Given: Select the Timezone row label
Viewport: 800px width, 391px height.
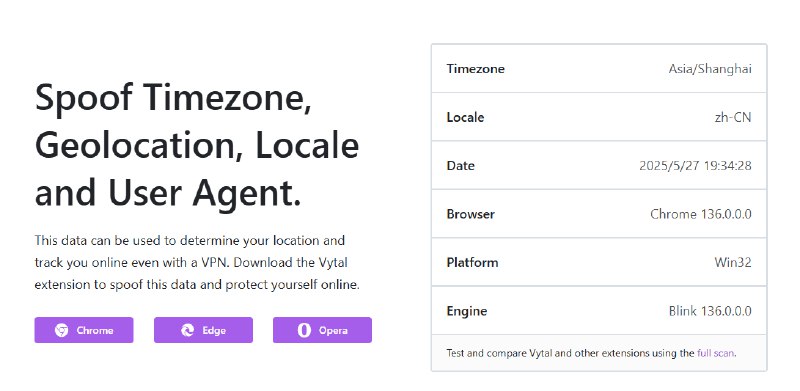Looking at the screenshot, I should coord(476,68).
